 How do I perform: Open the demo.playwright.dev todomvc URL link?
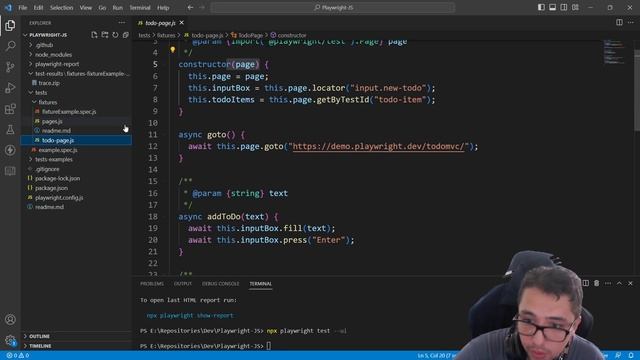point(378,147)
